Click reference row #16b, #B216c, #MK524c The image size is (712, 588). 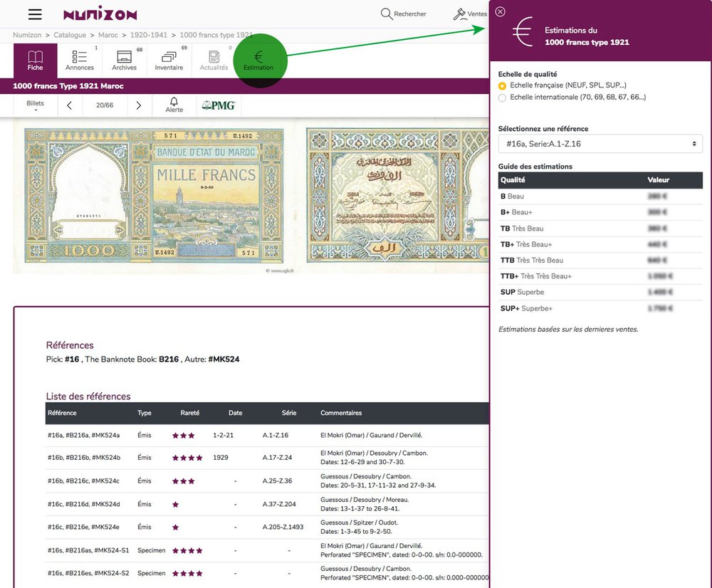268,481
